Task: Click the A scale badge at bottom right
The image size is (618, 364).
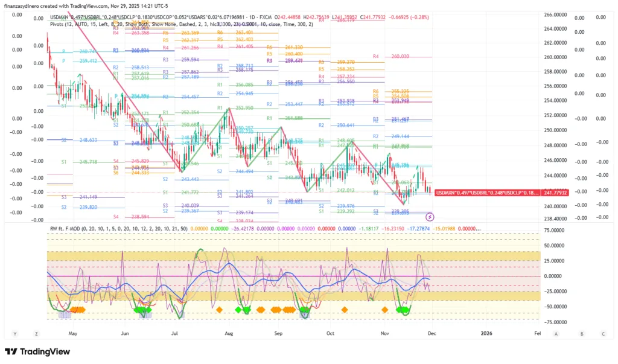Action: pyautogui.click(x=556, y=333)
